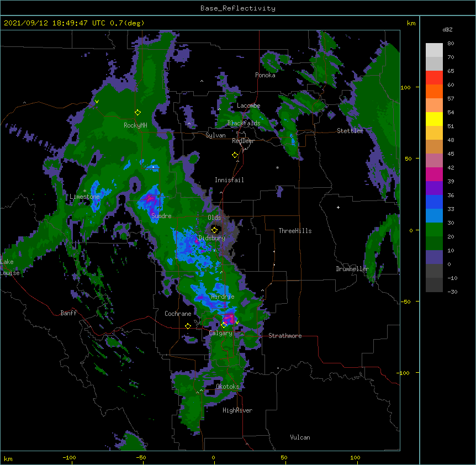Click the dBZ legend heading
The height and width of the screenshot is (465, 476).
(x=447, y=29)
